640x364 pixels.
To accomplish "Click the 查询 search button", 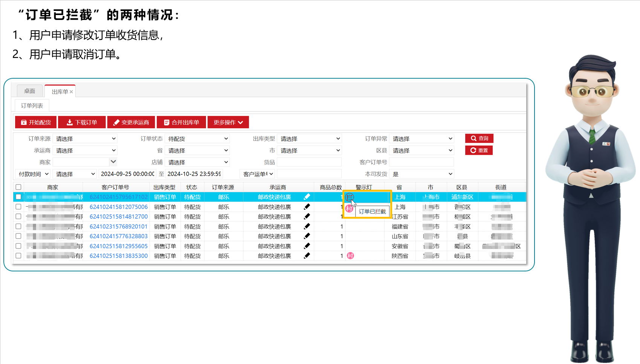I will click(479, 139).
